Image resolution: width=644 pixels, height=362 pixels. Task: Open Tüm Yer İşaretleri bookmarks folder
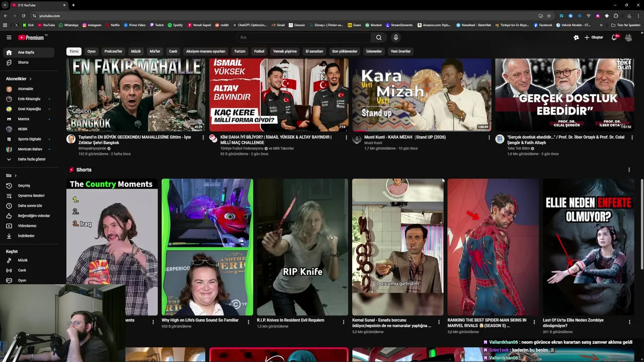click(626, 25)
